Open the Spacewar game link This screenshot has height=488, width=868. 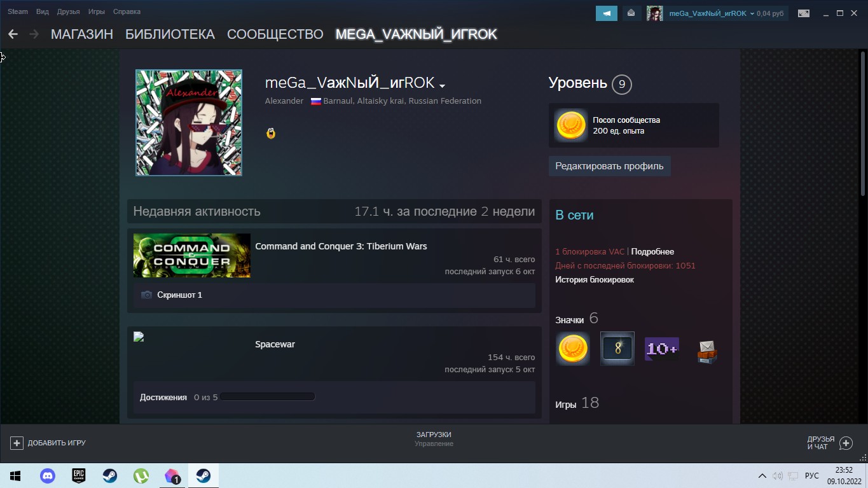click(275, 344)
